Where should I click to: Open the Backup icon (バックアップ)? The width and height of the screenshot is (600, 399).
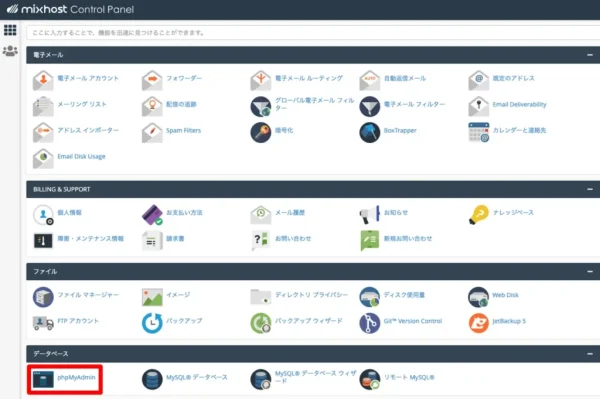pyautogui.click(x=152, y=323)
